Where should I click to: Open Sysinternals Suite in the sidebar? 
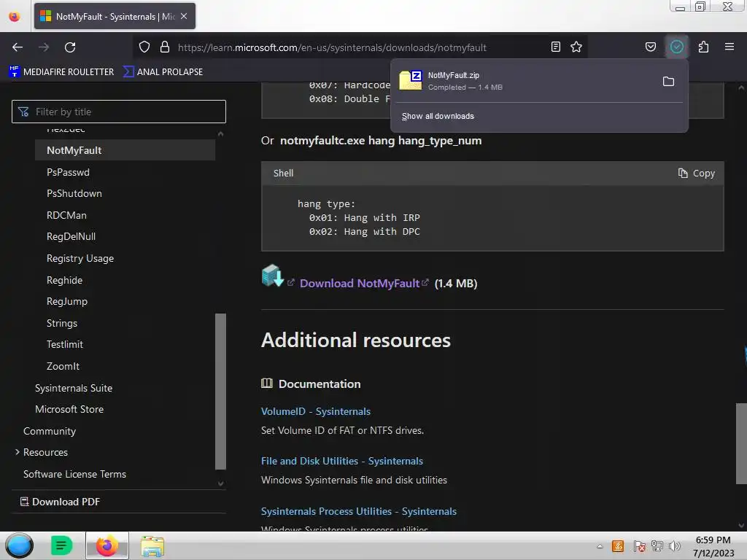coord(74,388)
